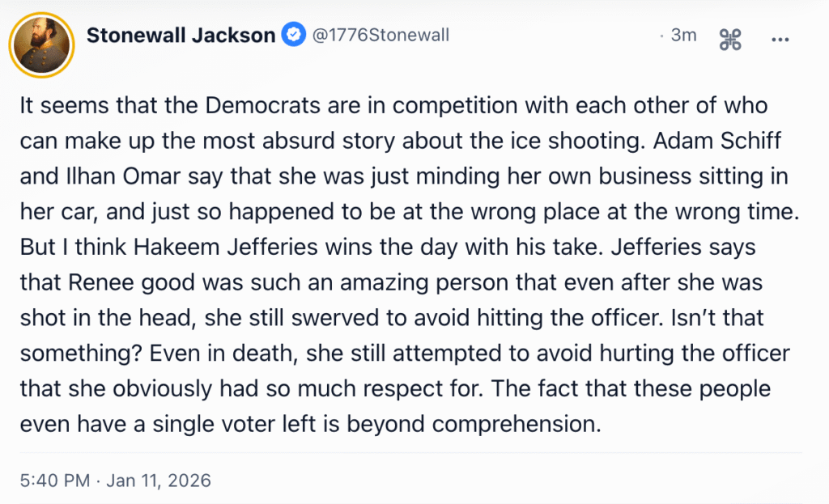Click the command-style icon beside 3m
Viewport: 829px width, 504px height.
point(730,39)
